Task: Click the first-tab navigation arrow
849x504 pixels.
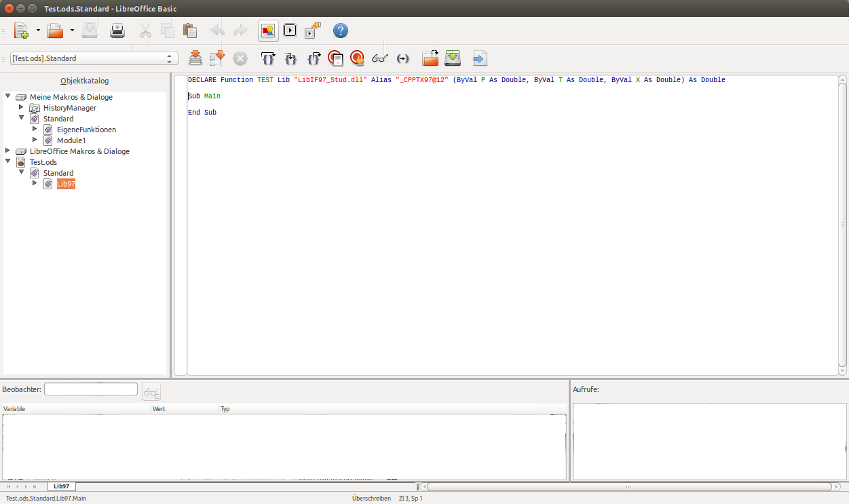Action: pos(8,486)
